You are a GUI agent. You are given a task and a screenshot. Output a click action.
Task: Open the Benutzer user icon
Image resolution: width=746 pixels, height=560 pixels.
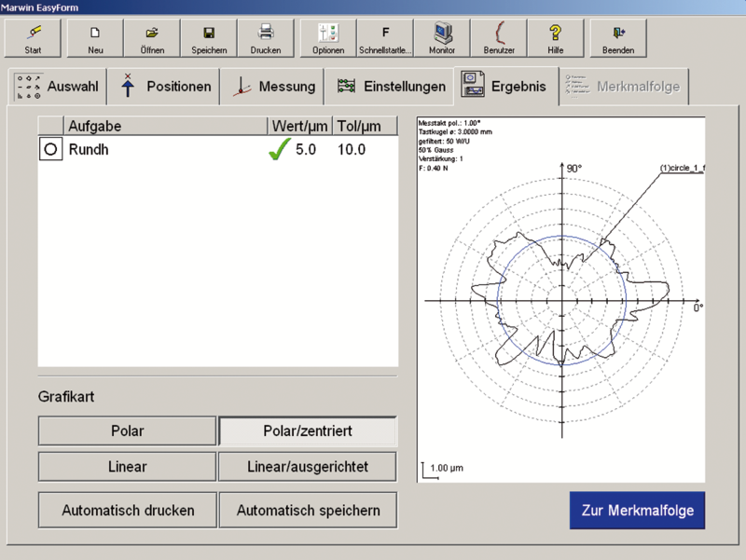(498, 37)
